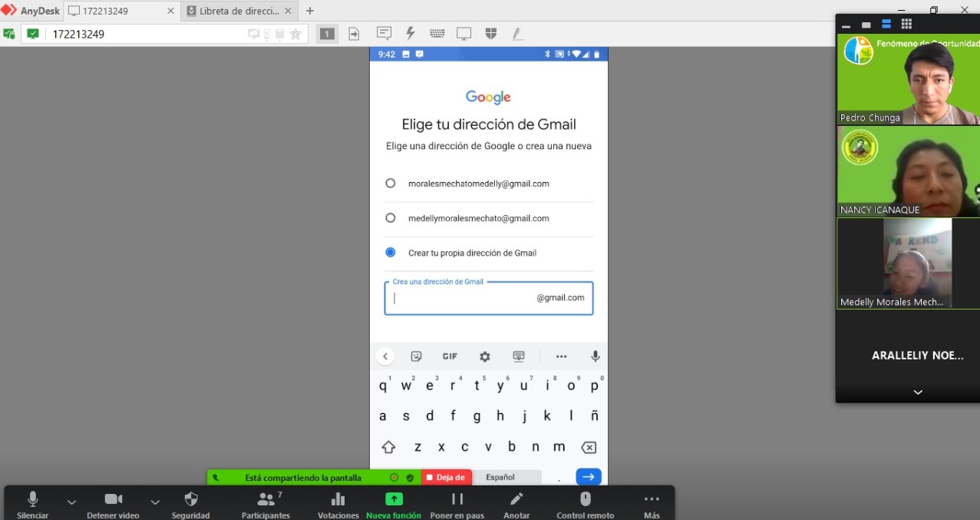
Task: Tap the microphone icon on phone keyboard
Action: (595, 356)
